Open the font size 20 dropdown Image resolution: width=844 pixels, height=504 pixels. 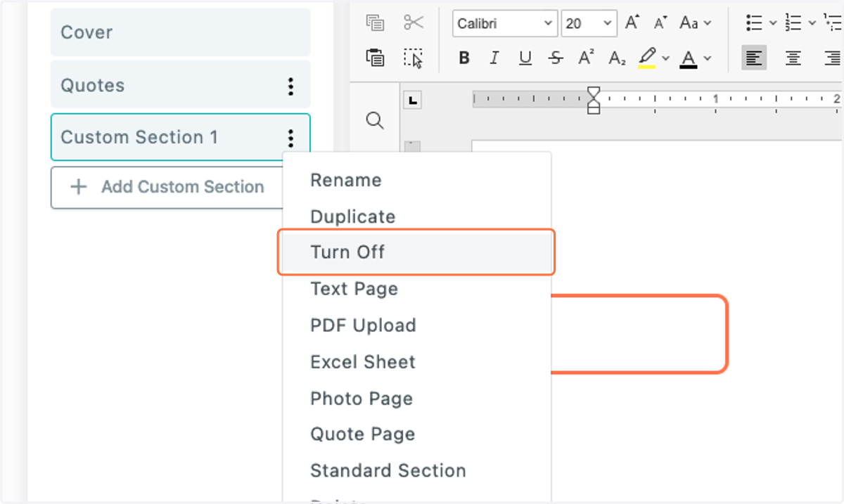pyautogui.click(x=589, y=23)
